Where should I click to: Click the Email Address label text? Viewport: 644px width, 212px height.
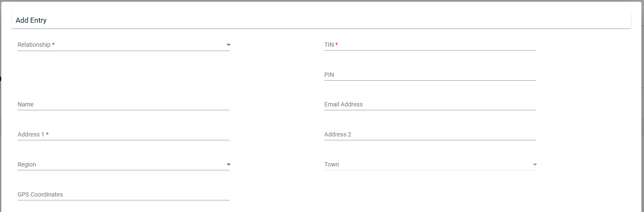(343, 104)
